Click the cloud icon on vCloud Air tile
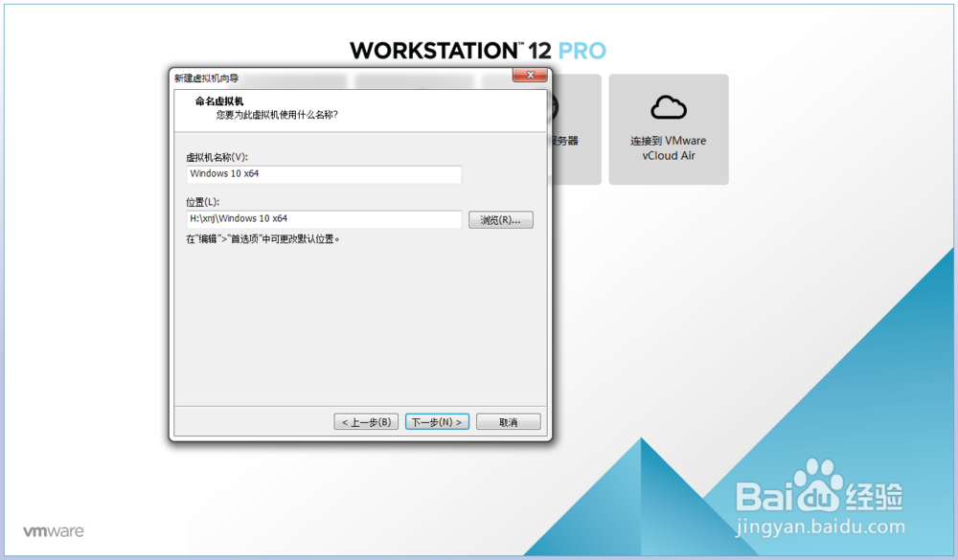 [x=669, y=107]
